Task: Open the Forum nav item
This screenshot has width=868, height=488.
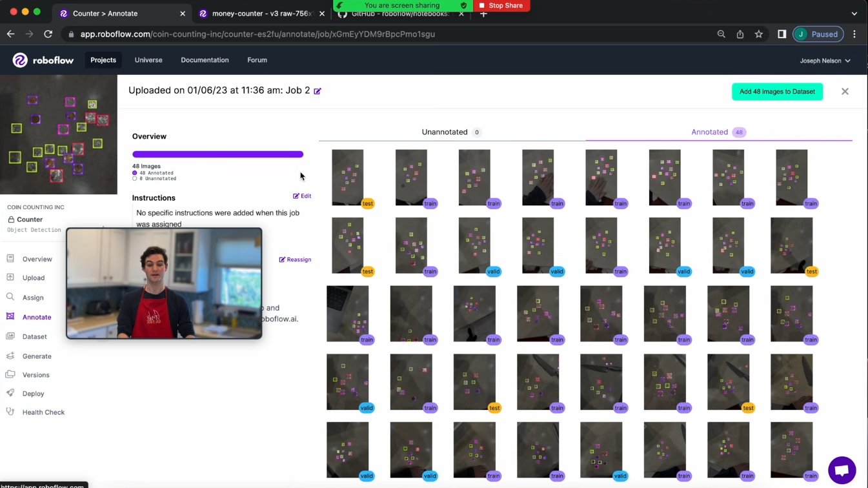Action: click(257, 60)
